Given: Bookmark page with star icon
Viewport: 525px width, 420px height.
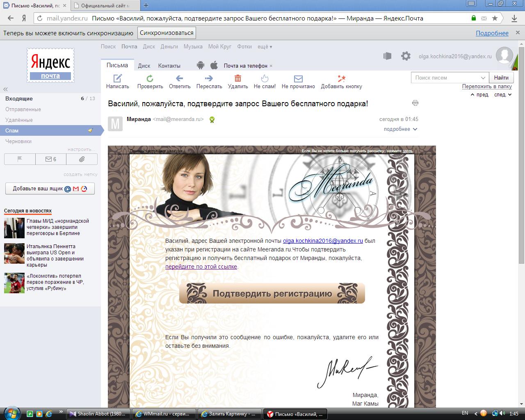Looking at the screenshot, I should [x=495, y=18].
